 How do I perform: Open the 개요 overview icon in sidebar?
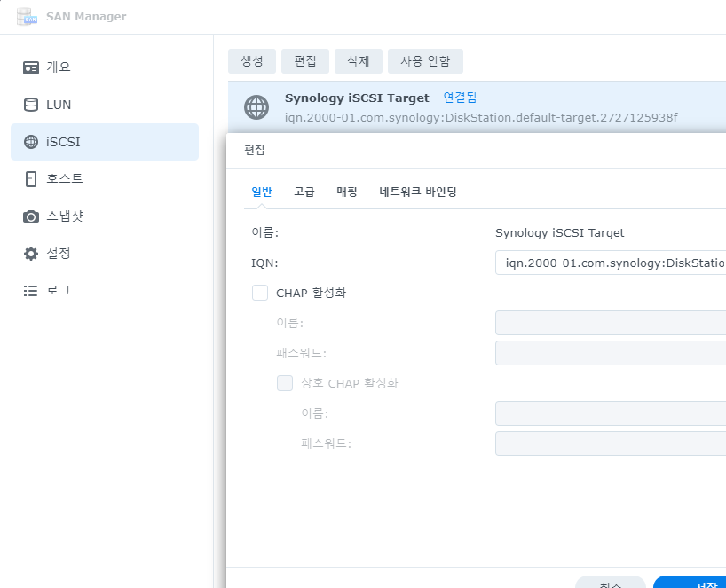click(x=31, y=67)
